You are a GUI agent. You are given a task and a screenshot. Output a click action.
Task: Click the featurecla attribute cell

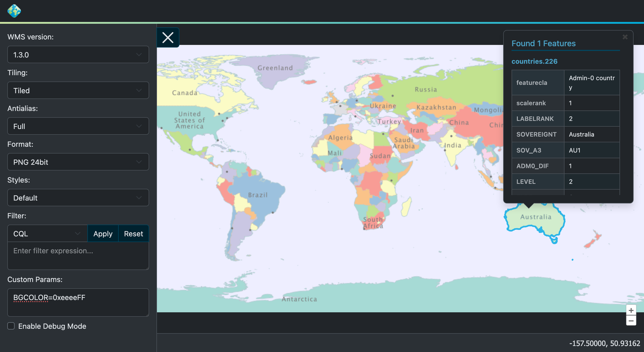(x=538, y=83)
